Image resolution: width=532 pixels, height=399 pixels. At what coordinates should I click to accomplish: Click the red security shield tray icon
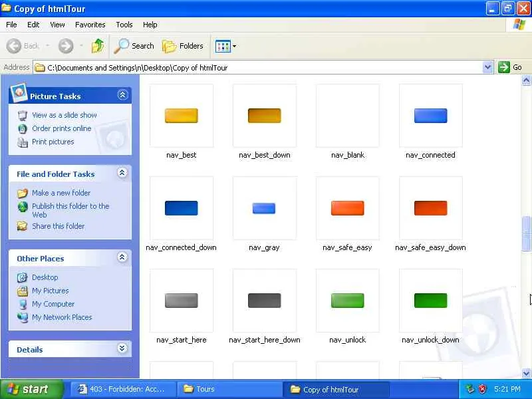pyautogui.click(x=482, y=389)
